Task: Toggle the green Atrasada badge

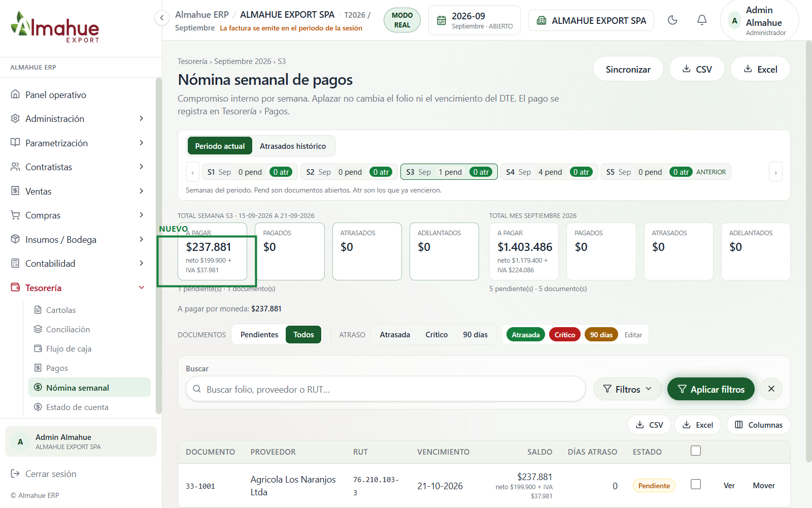Action: pyautogui.click(x=526, y=335)
